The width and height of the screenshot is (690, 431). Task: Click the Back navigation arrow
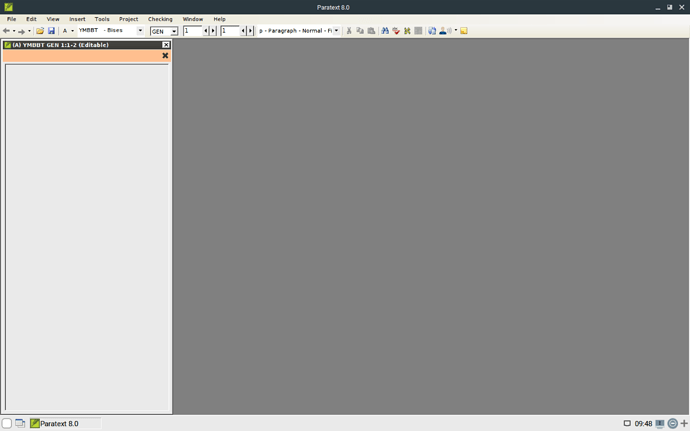pyautogui.click(x=6, y=31)
